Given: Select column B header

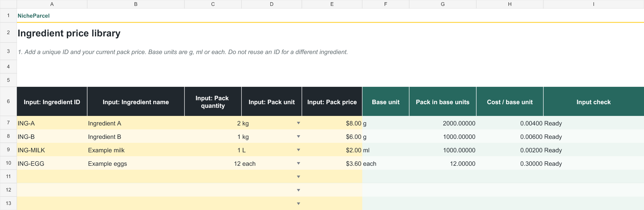Looking at the screenshot, I should click(136, 4).
